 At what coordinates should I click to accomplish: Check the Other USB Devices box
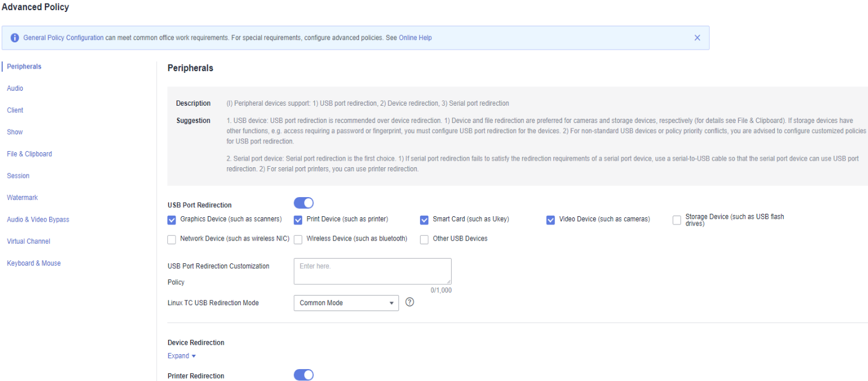click(x=424, y=239)
